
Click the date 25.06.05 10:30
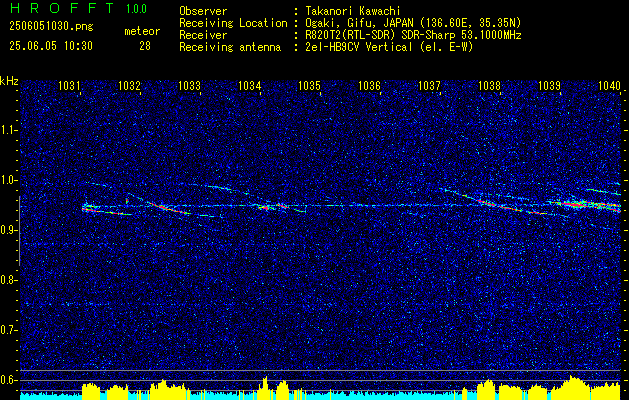point(51,46)
